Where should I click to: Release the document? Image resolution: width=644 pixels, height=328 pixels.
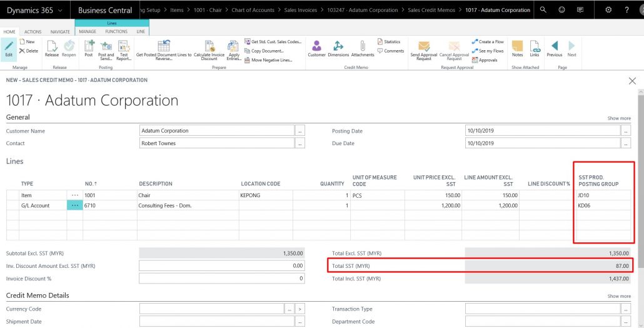[52, 48]
